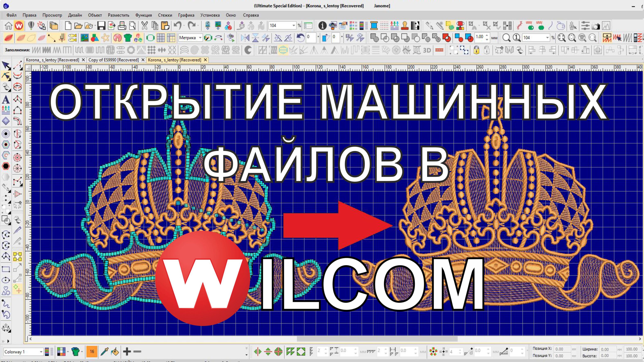This screenshot has width=644, height=362.
Task: Show the hoop with the green hoop icon
Action: pyautogui.click(x=150, y=38)
